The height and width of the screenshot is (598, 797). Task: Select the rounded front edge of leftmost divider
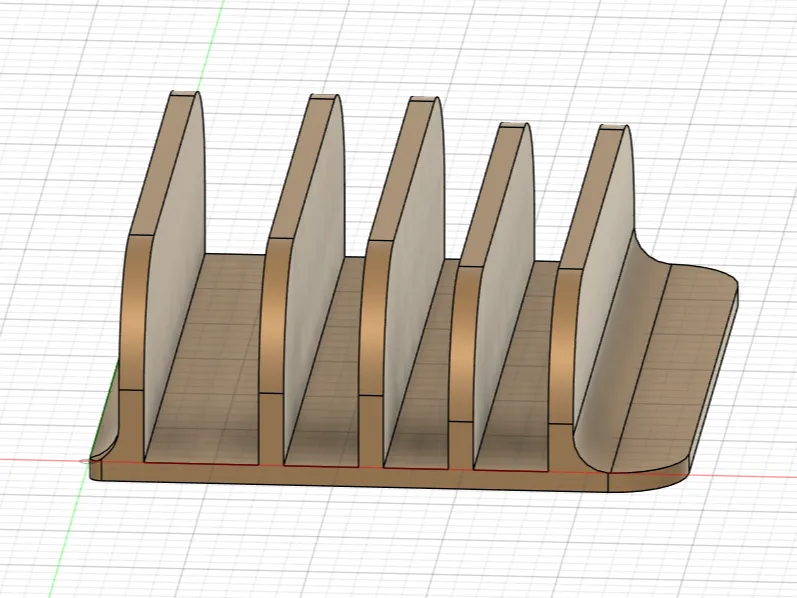pos(133,315)
